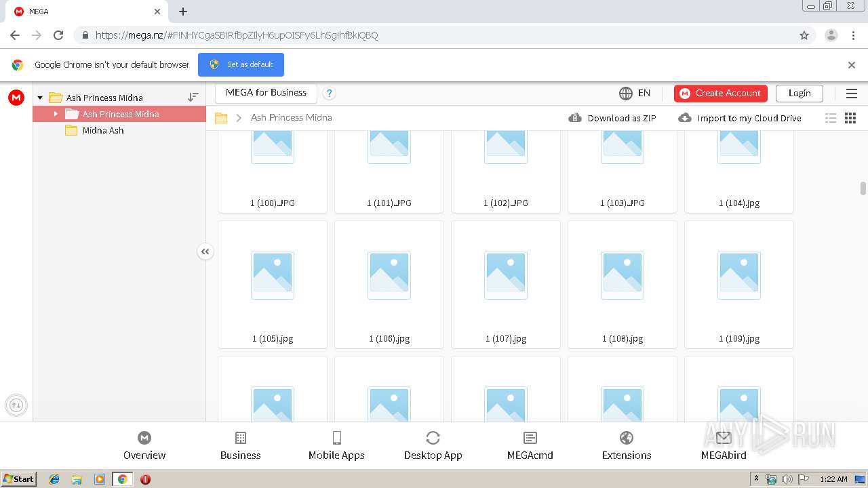Viewport: 868px width, 488px height.
Task: Open the media player taskbar icon
Action: [x=100, y=479]
